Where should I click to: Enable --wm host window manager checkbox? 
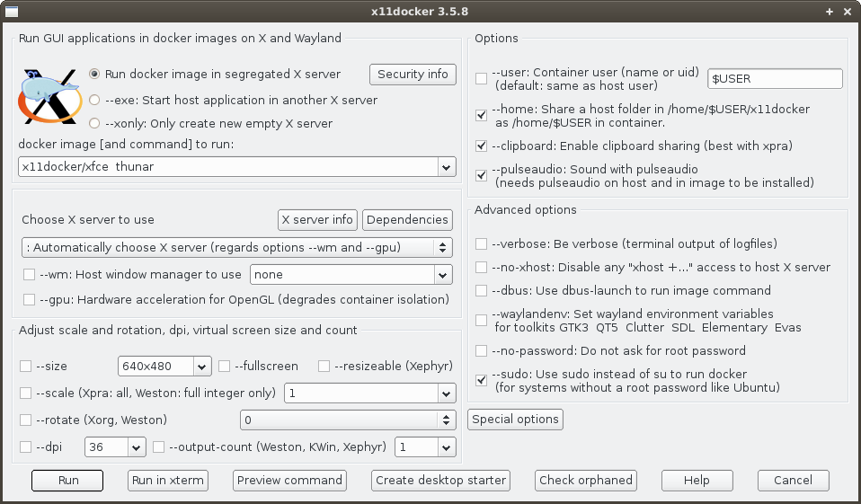click(29, 275)
